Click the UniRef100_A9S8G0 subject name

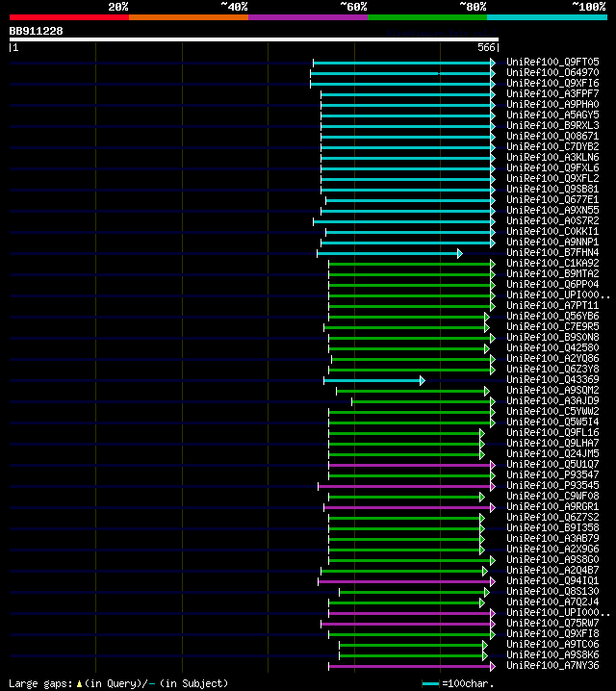552,559
